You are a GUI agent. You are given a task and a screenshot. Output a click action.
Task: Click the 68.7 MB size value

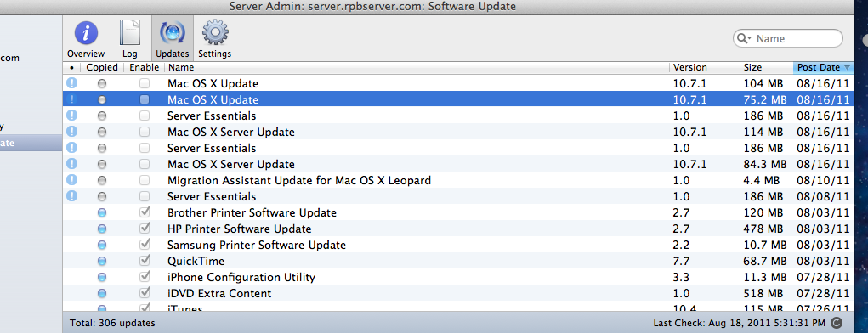(x=765, y=261)
